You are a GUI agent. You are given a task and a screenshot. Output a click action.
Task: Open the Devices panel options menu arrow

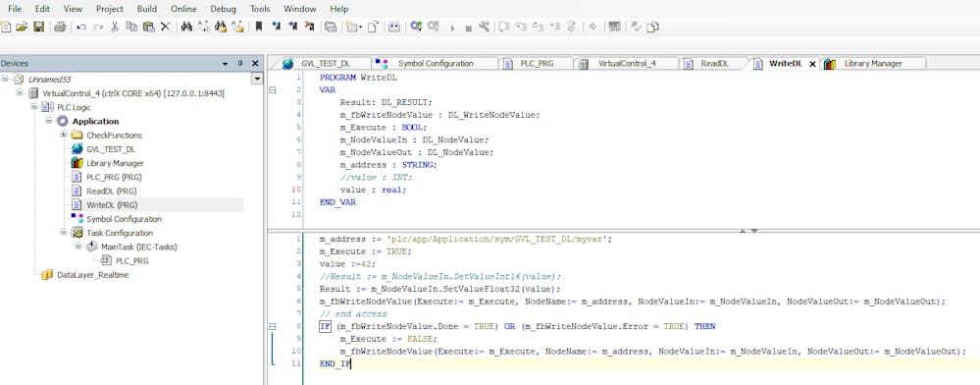(x=225, y=64)
